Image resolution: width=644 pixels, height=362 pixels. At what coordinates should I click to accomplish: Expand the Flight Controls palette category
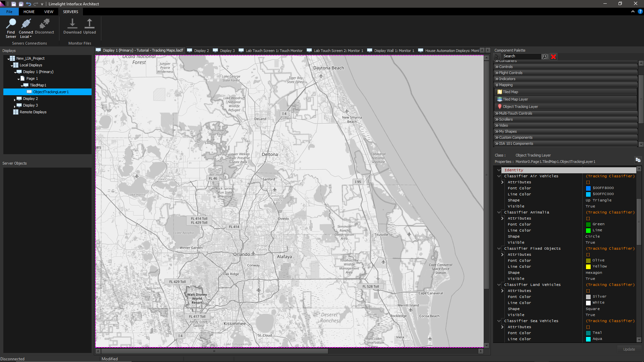pos(566,73)
